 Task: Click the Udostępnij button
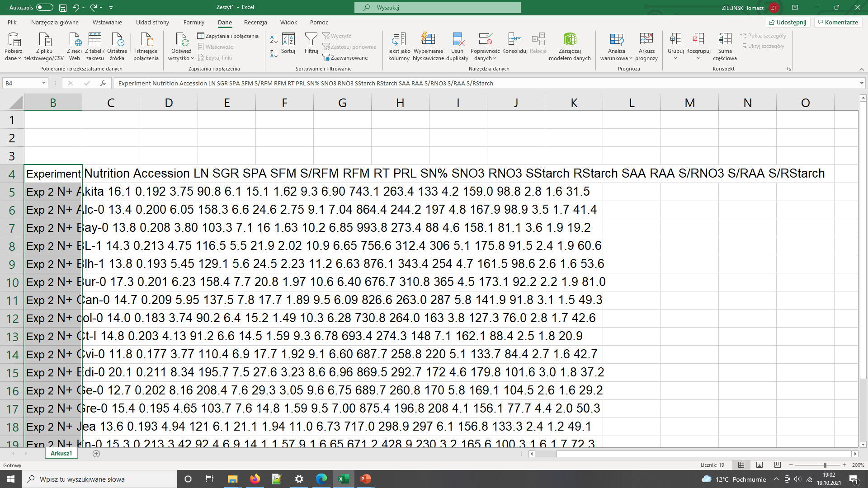pyautogui.click(x=788, y=22)
